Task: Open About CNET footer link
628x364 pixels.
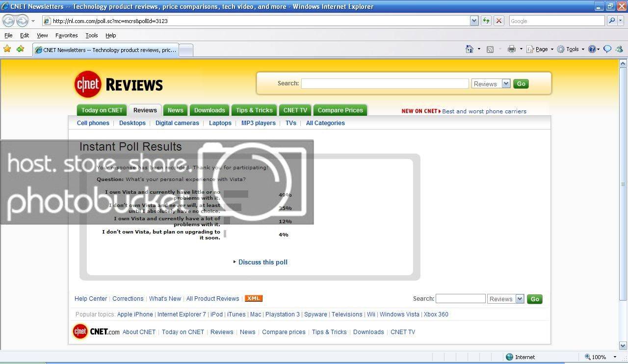Action: tap(139, 332)
